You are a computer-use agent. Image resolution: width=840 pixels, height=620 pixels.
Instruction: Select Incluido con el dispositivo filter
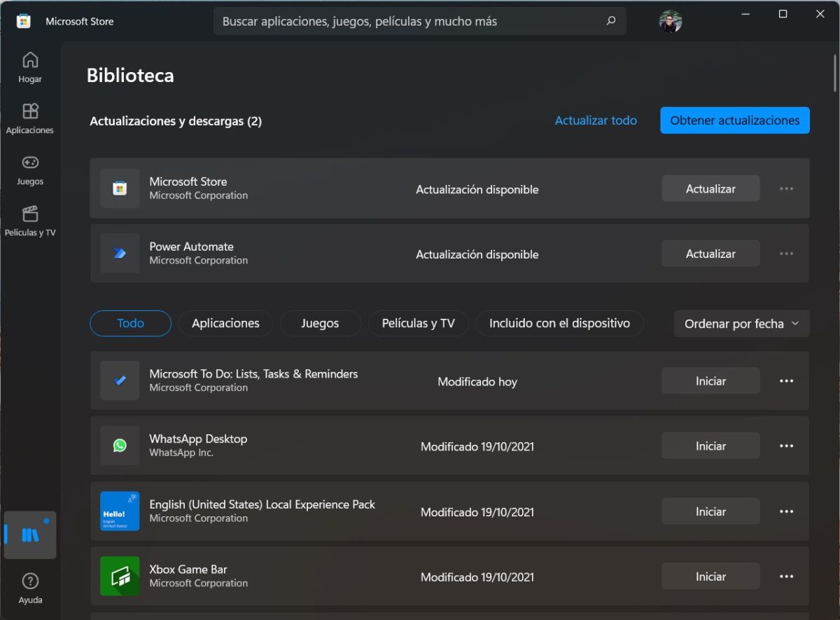click(559, 323)
